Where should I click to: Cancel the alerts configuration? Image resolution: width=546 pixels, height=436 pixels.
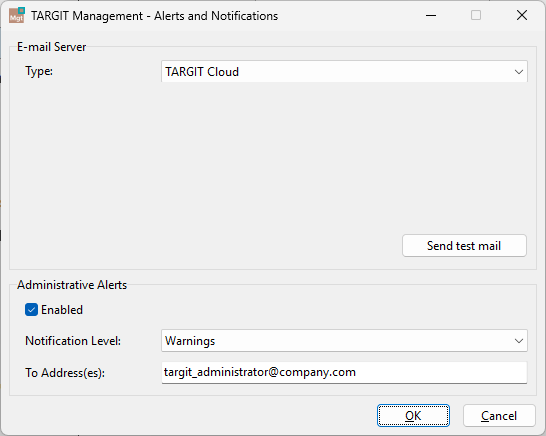click(x=499, y=415)
